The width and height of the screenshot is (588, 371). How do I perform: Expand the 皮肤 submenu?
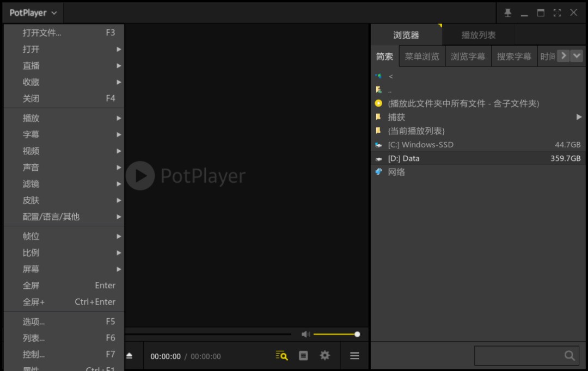point(64,201)
